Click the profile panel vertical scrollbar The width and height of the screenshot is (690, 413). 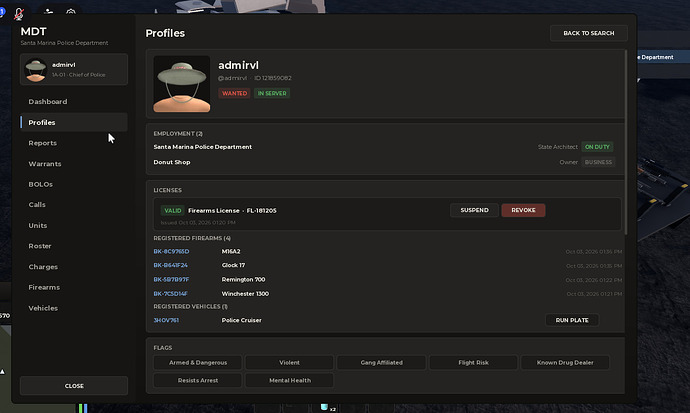click(x=626, y=142)
